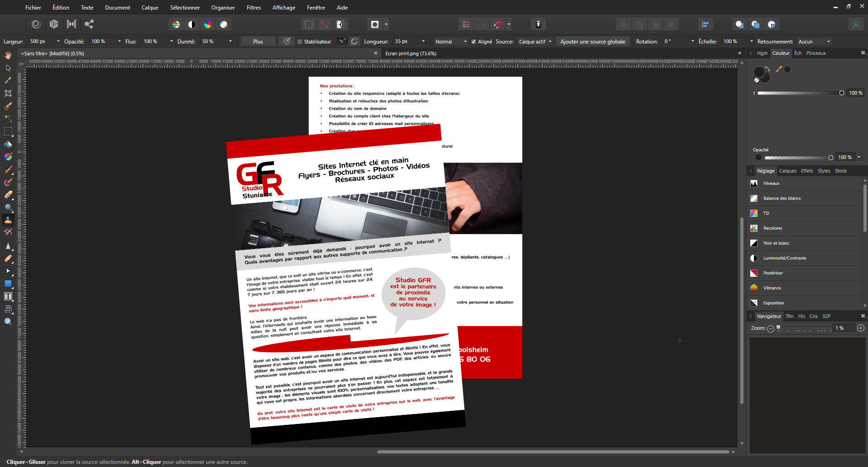Select the Artistic Text tool

[8, 296]
